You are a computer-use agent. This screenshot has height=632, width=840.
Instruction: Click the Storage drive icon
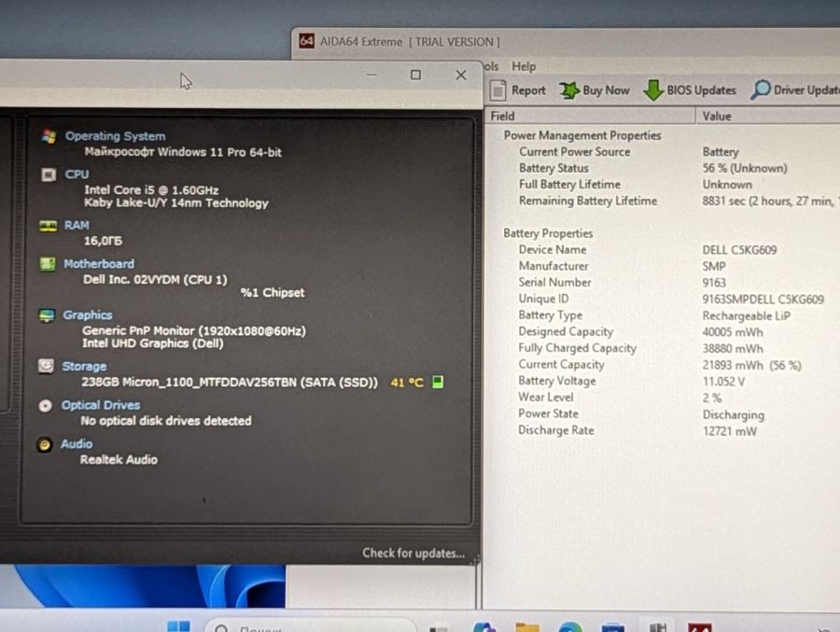pyautogui.click(x=46, y=366)
